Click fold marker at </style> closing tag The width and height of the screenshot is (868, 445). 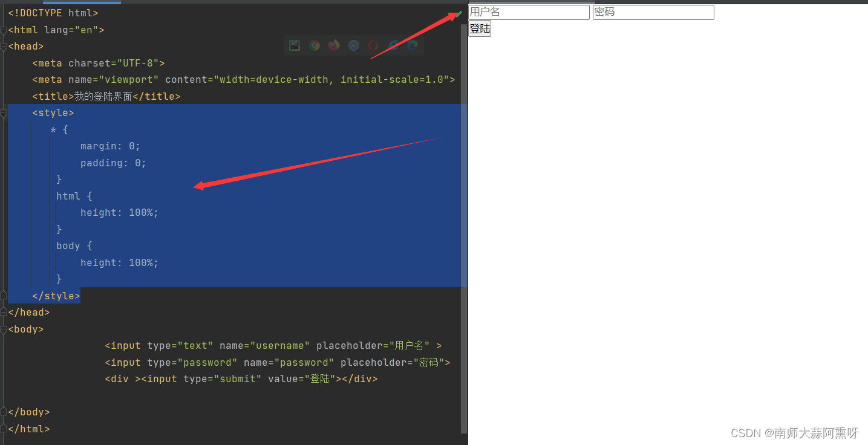(x=4, y=296)
